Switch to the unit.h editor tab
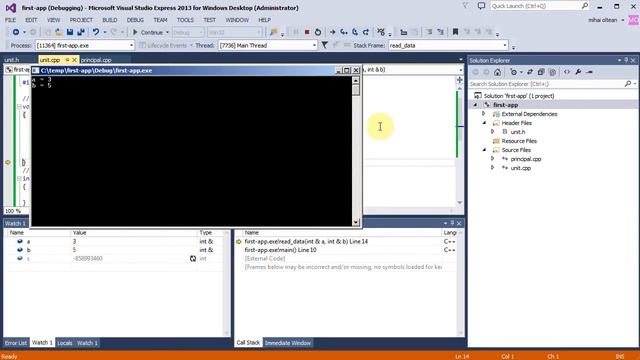This screenshot has width=640, height=360. (x=12, y=60)
